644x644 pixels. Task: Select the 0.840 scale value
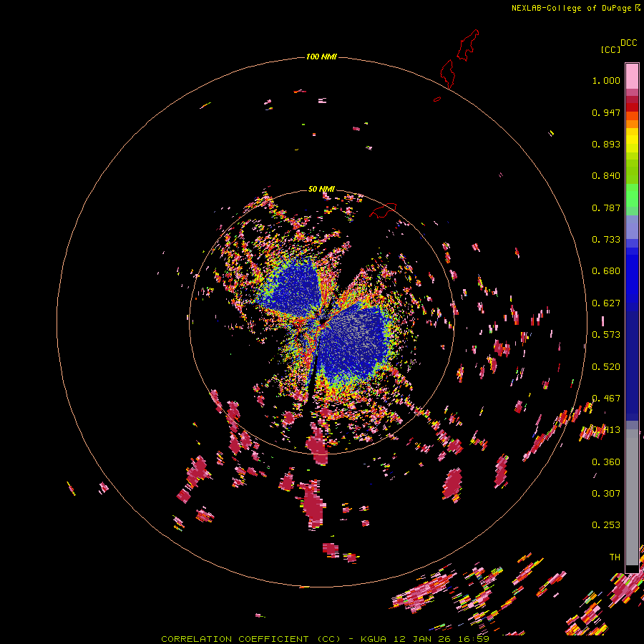(606, 176)
